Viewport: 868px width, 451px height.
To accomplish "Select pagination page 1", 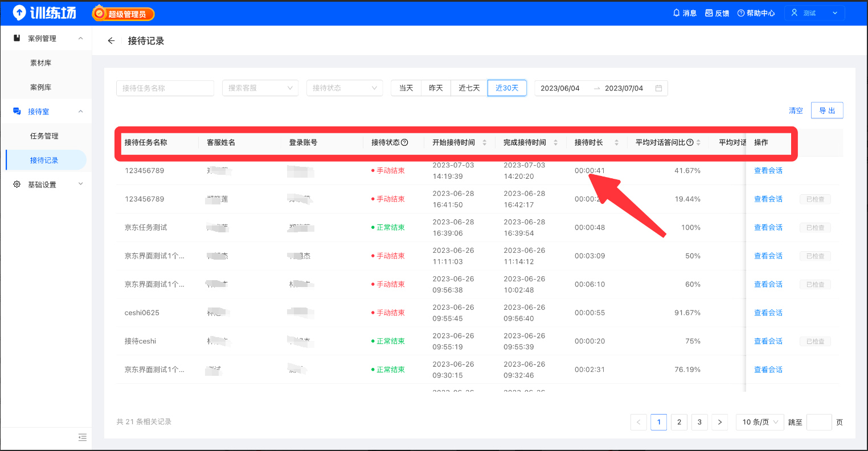I will coord(659,422).
